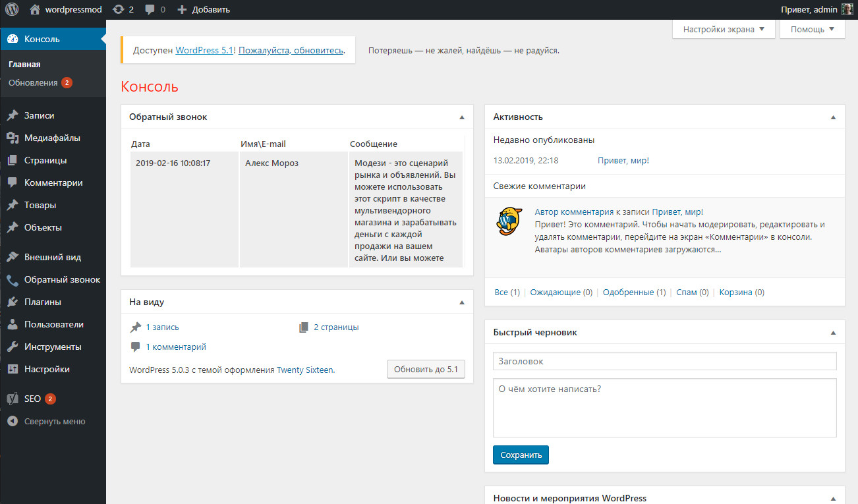
Task: Open the Помощь help dropdown
Action: pyautogui.click(x=813, y=29)
